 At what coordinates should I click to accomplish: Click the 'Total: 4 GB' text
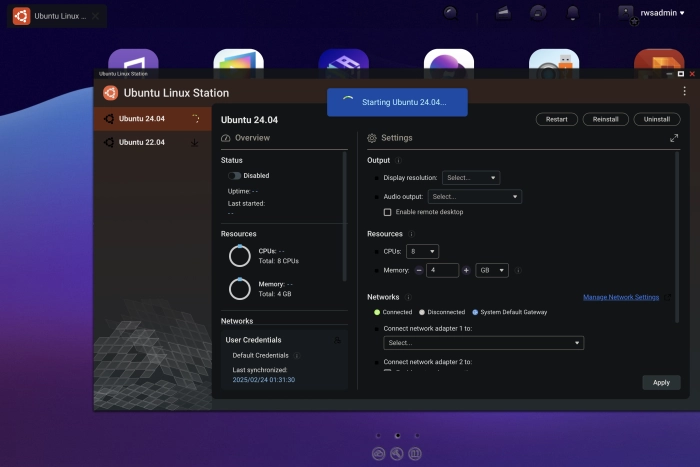click(275, 294)
